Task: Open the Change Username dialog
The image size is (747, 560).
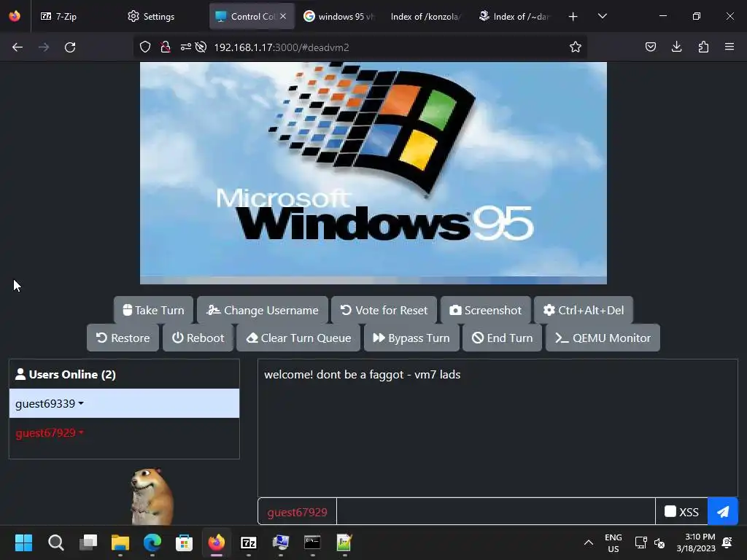Action: pyautogui.click(x=263, y=310)
